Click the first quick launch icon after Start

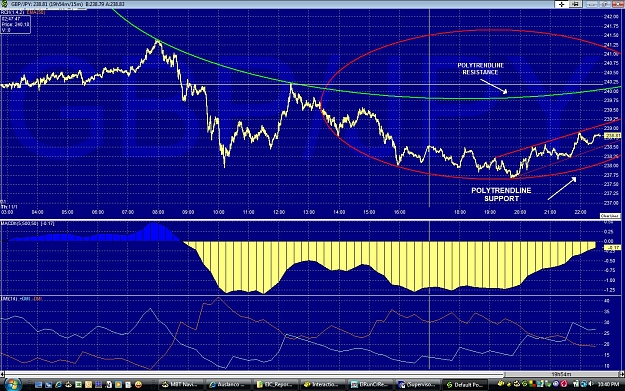click(x=39, y=385)
